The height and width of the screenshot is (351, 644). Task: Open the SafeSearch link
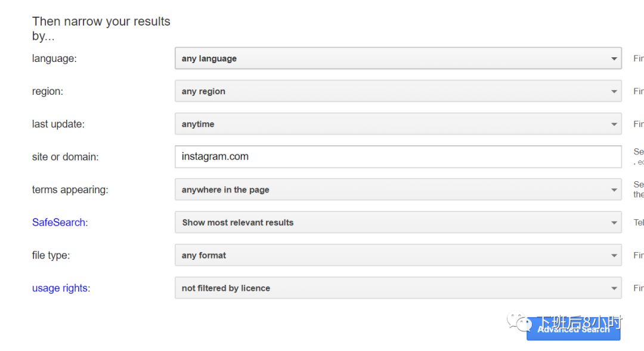click(x=59, y=222)
